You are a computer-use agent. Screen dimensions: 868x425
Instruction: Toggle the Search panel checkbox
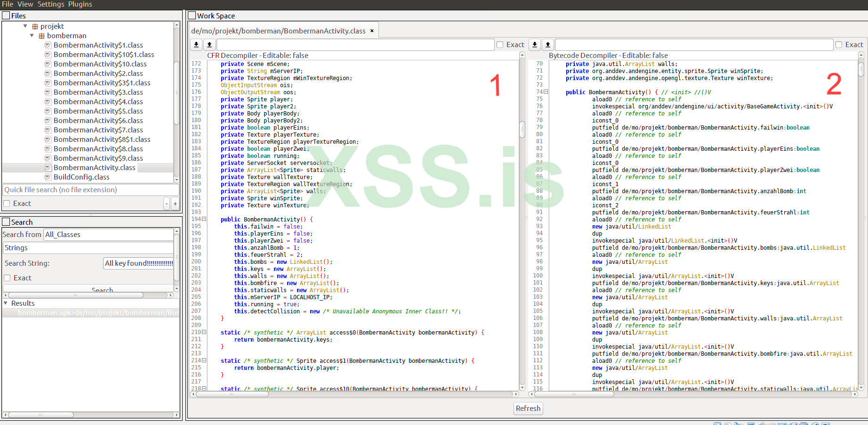[6, 222]
